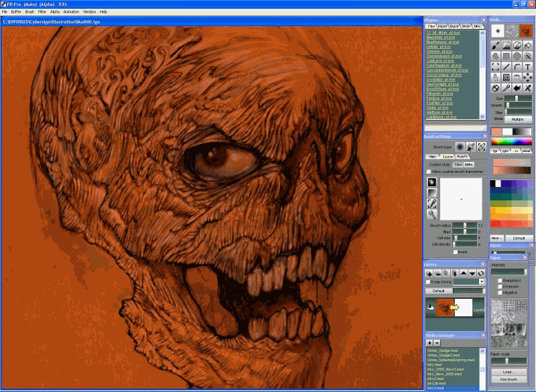
Task: Select the crop frame tool
Action: 495,66
